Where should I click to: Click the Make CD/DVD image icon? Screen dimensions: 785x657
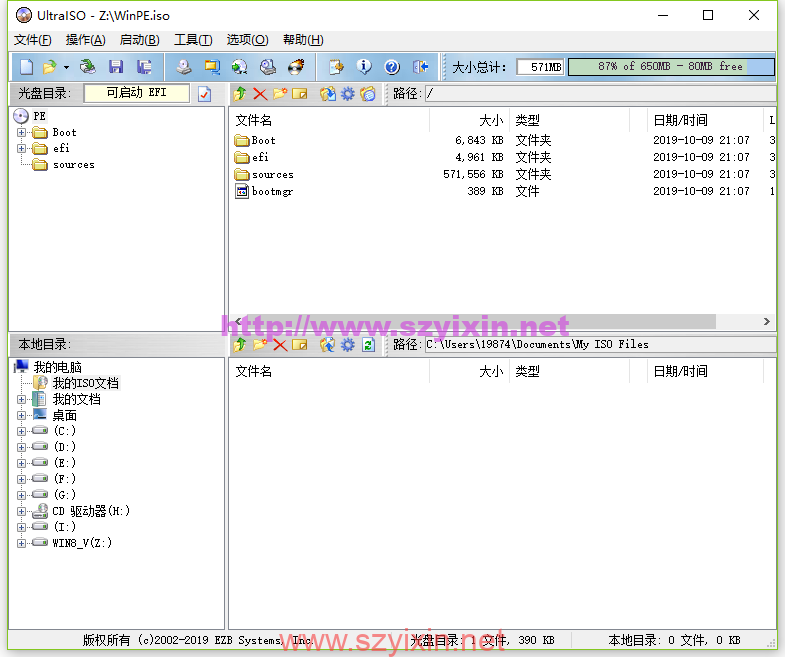(x=184, y=67)
